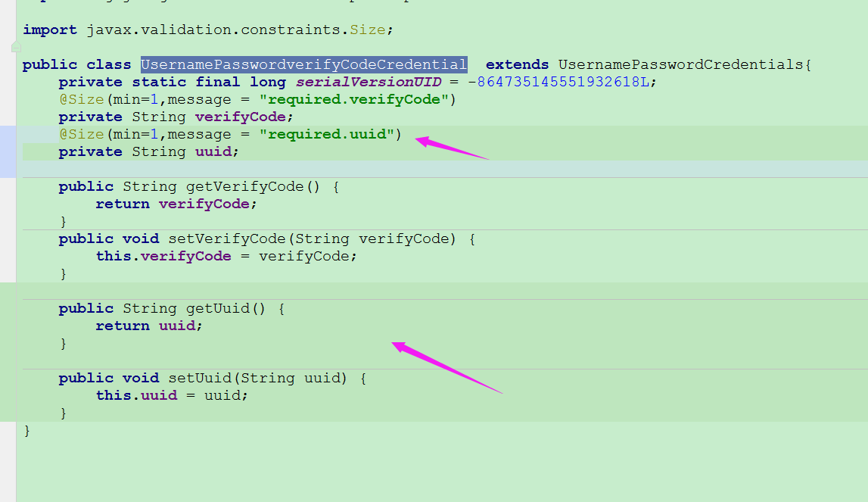Click 'this.uuid' in the assignment
This screenshot has height=502, width=868.
[x=136, y=395]
